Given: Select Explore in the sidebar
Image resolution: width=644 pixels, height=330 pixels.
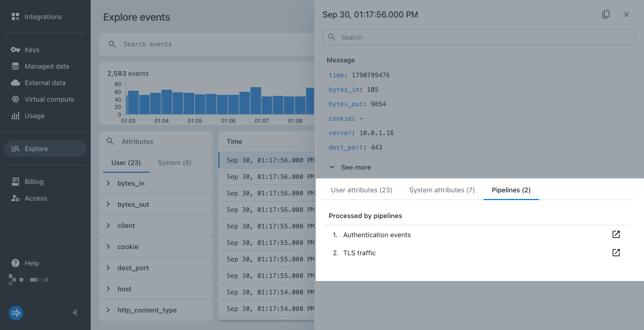Looking at the screenshot, I should click(x=45, y=148).
